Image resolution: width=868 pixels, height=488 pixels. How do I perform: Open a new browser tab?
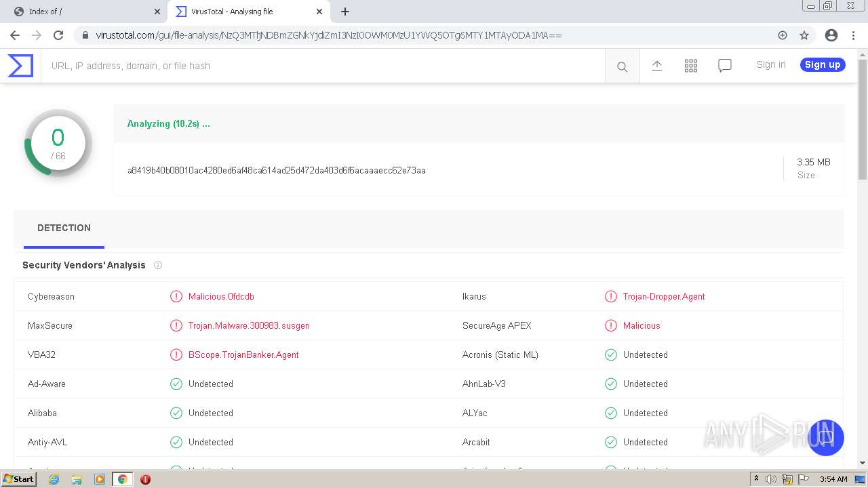pos(345,12)
